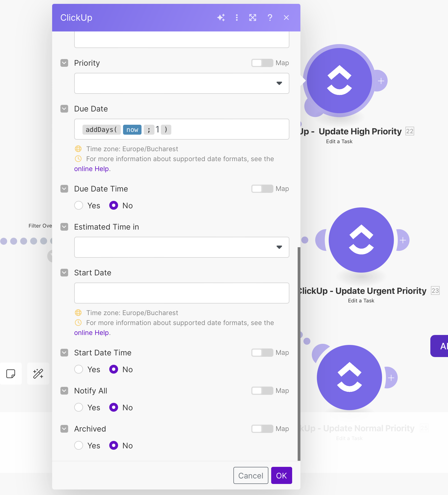Open the three-dot options menu in the header
This screenshot has height=495, width=448.
point(237,17)
